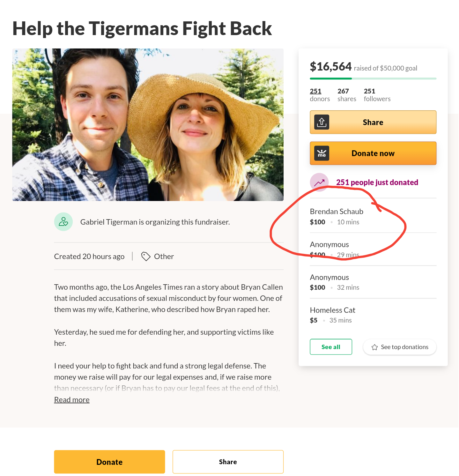The image size is (459, 476).
Task: Open the 251 donors link
Action: pos(315,91)
